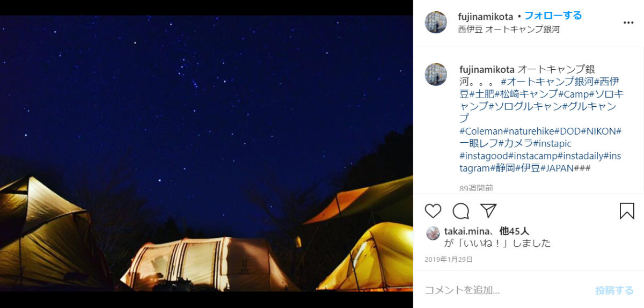This screenshot has height=308, width=644.
Task: Click the avatar beside the caption
Action: click(436, 74)
